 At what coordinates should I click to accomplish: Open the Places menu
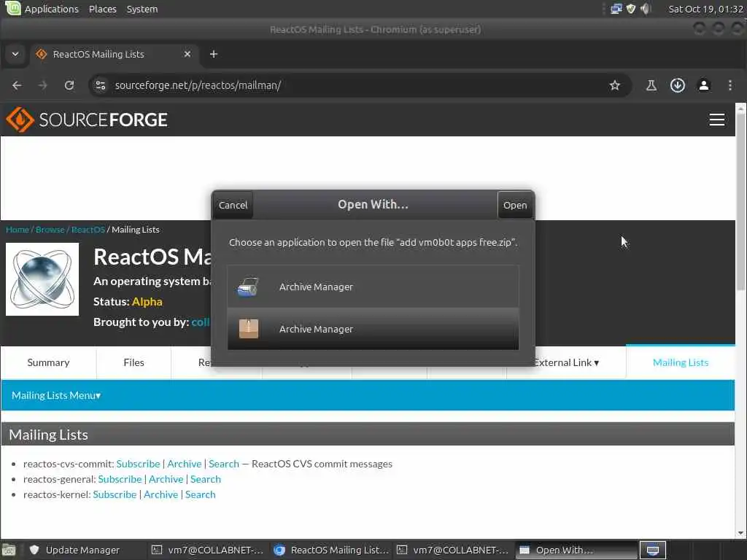pos(102,9)
